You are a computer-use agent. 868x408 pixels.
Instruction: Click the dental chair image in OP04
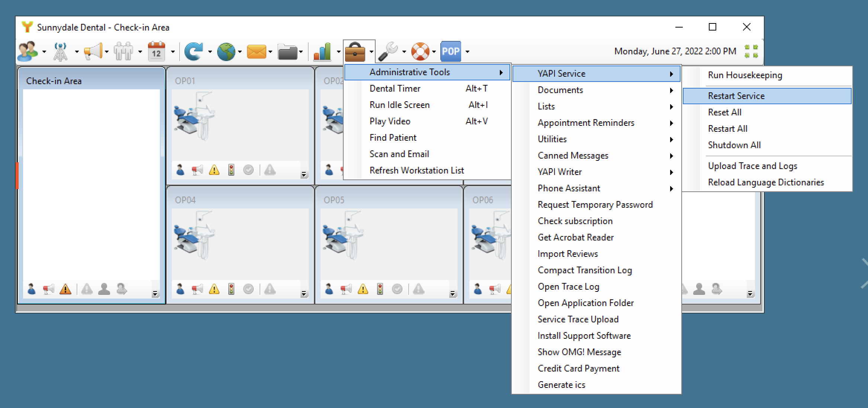coord(195,235)
